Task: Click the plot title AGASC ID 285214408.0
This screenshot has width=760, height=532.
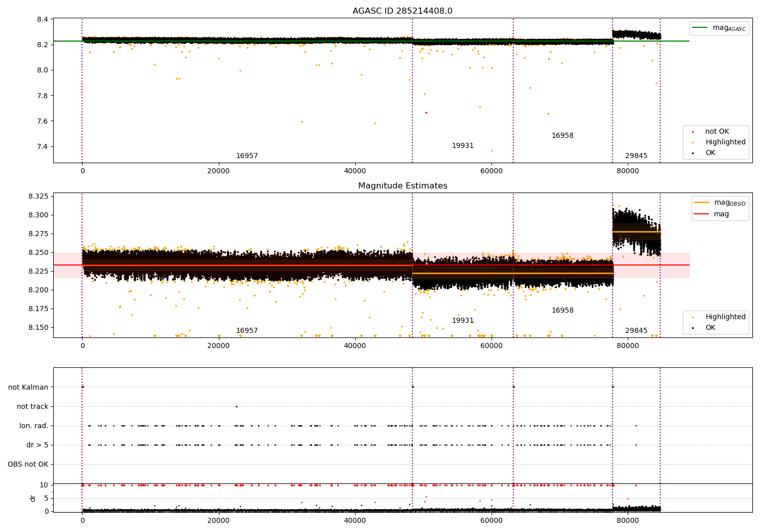Action: point(403,11)
